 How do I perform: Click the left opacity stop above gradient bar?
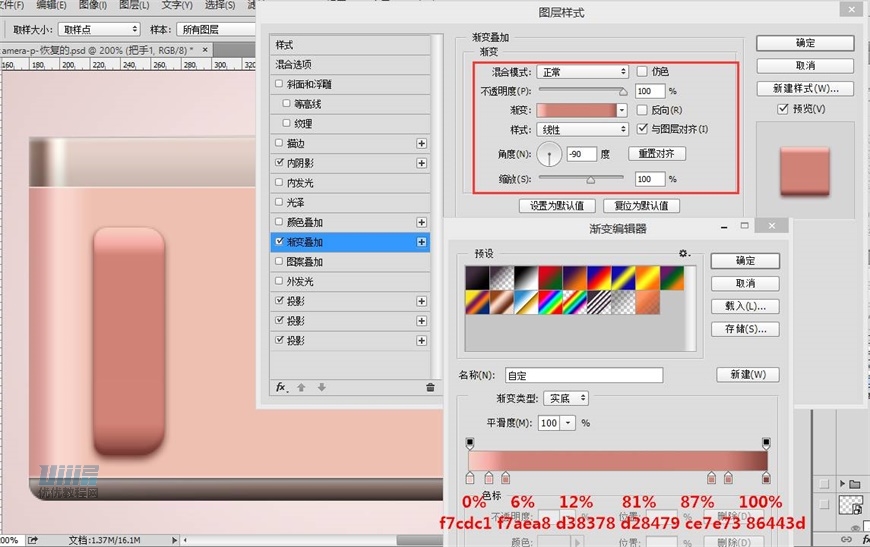[470, 443]
